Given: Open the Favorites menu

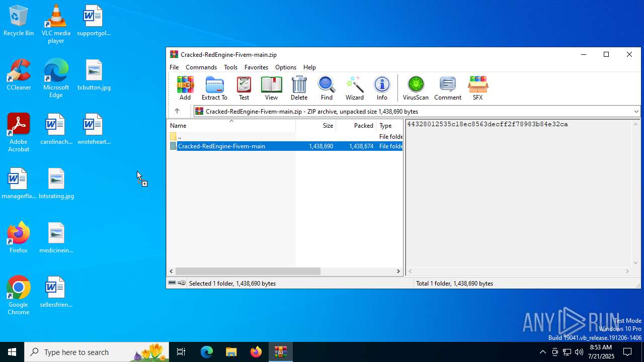Looking at the screenshot, I should (x=256, y=67).
